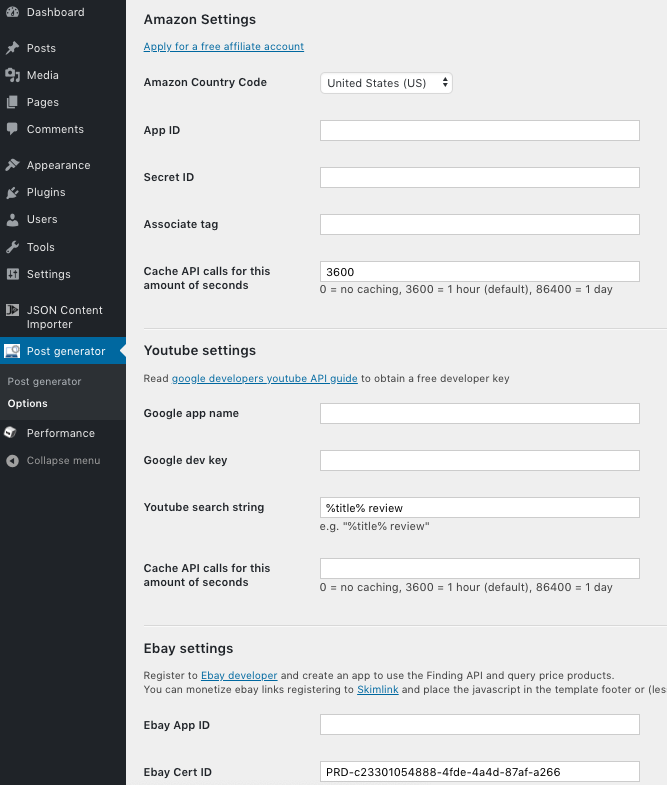Click the Amazon Settings heading

200,20
